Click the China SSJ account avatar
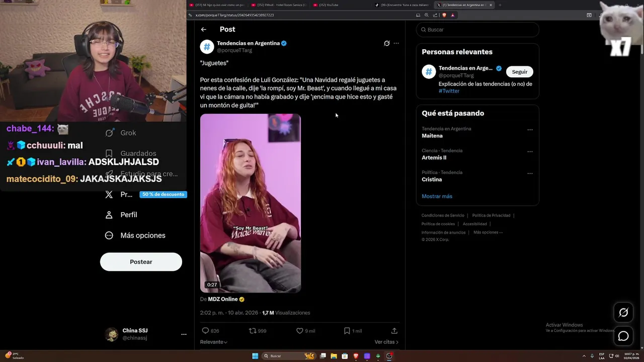644x362 pixels. (x=112, y=334)
